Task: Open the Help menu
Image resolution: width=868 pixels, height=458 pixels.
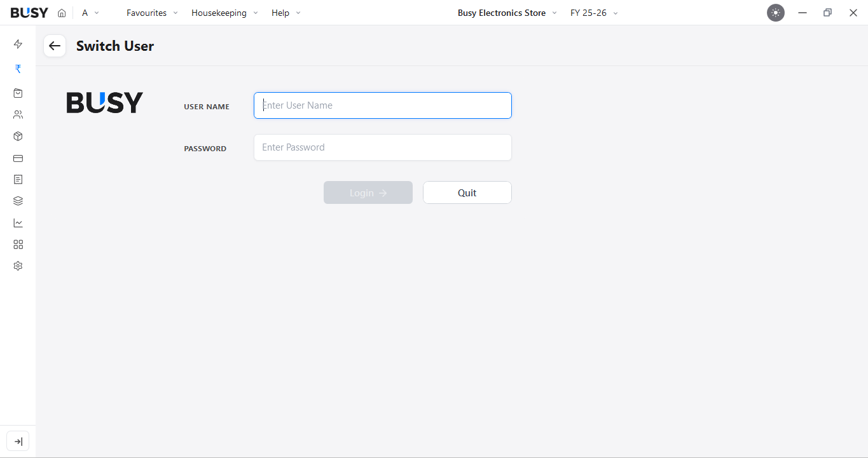Action: tap(286, 13)
